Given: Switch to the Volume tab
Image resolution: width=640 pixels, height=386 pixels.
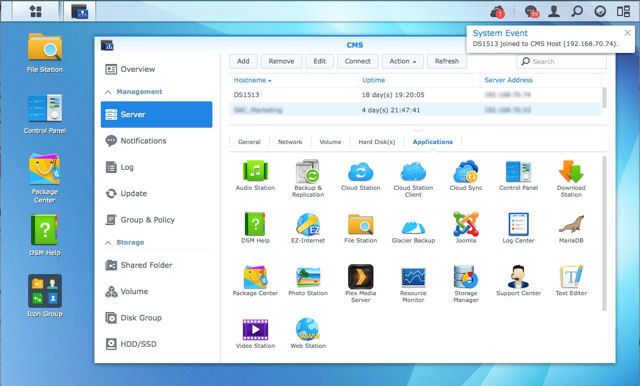Looking at the screenshot, I should coord(330,142).
